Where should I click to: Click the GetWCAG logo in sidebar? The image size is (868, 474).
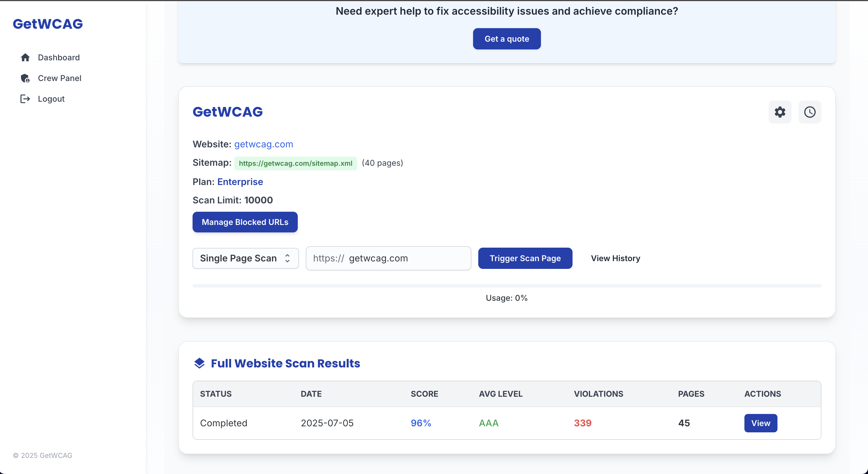tap(48, 24)
